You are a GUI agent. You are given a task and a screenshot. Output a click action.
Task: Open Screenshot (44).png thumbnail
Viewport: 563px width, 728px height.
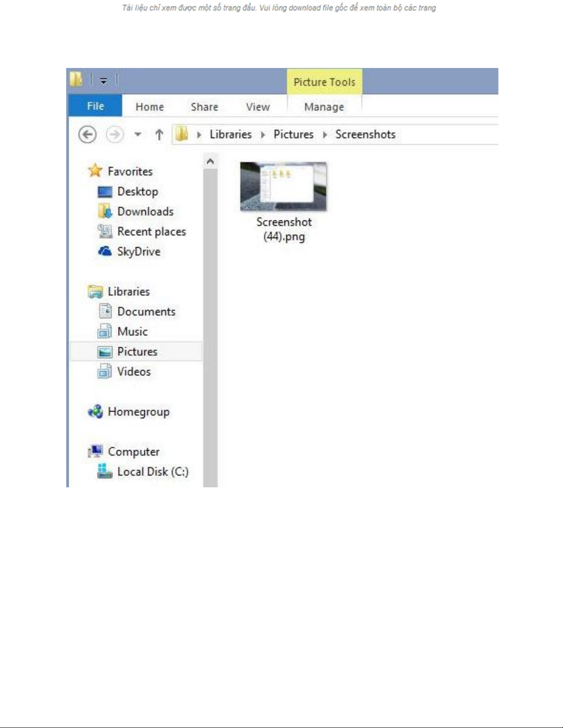click(283, 187)
